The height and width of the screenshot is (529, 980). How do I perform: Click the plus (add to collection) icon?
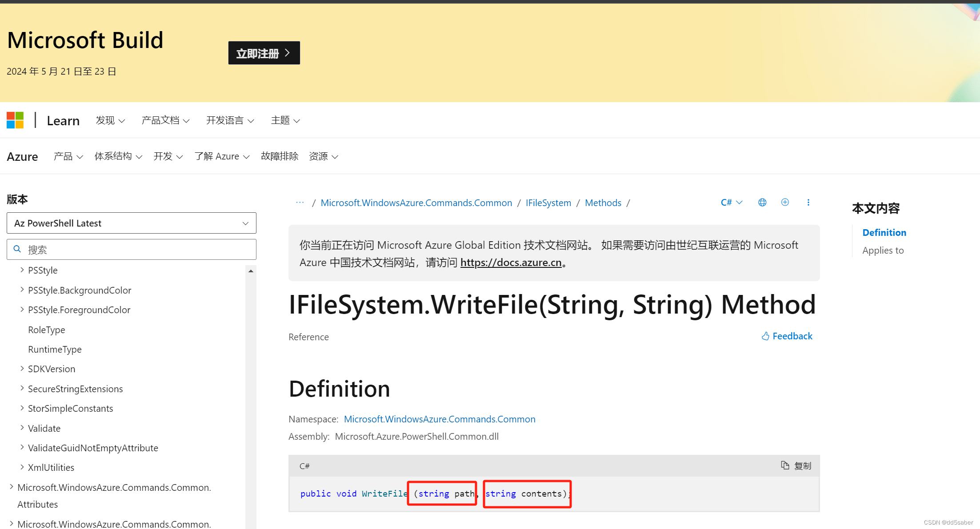point(785,202)
